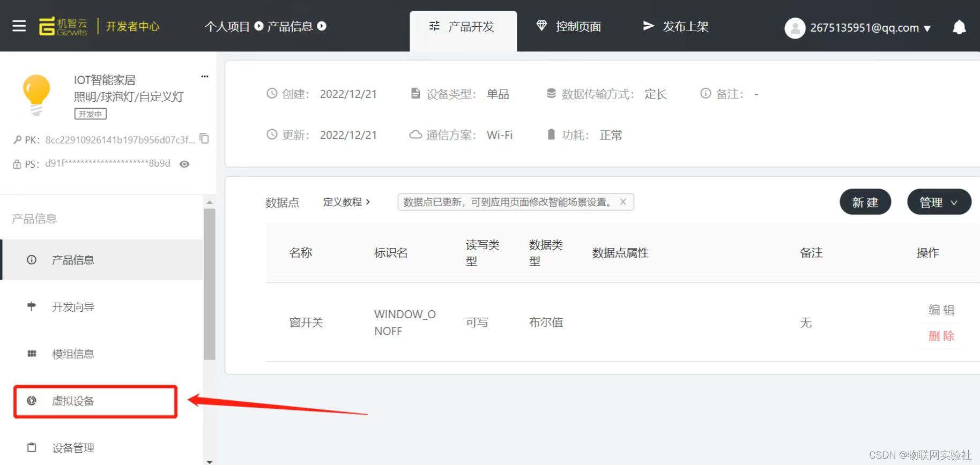Viewport: 980px width, 465px height.
Task: Click the 设备类型 document icon
Action: pos(415,93)
